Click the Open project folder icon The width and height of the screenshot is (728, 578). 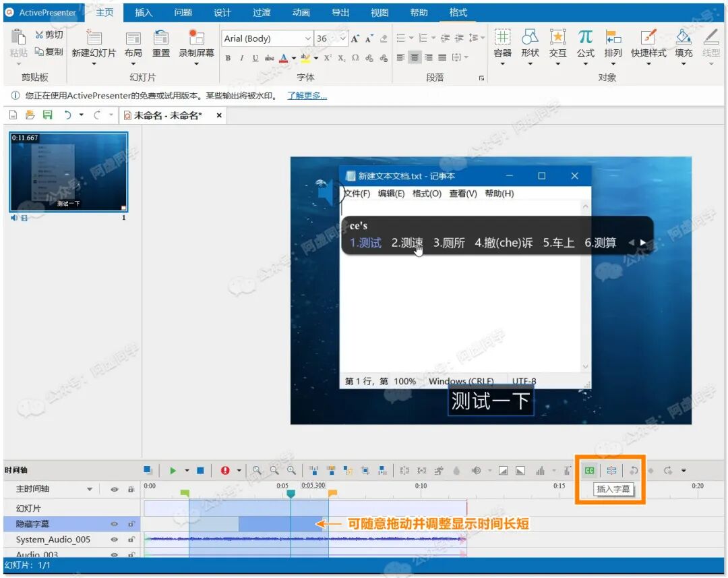(30, 115)
